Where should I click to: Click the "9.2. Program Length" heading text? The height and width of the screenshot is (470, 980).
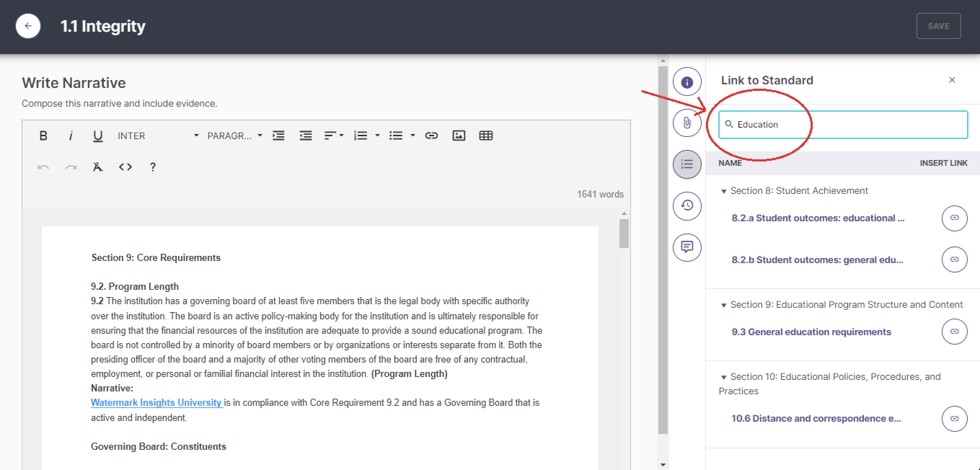click(x=135, y=286)
